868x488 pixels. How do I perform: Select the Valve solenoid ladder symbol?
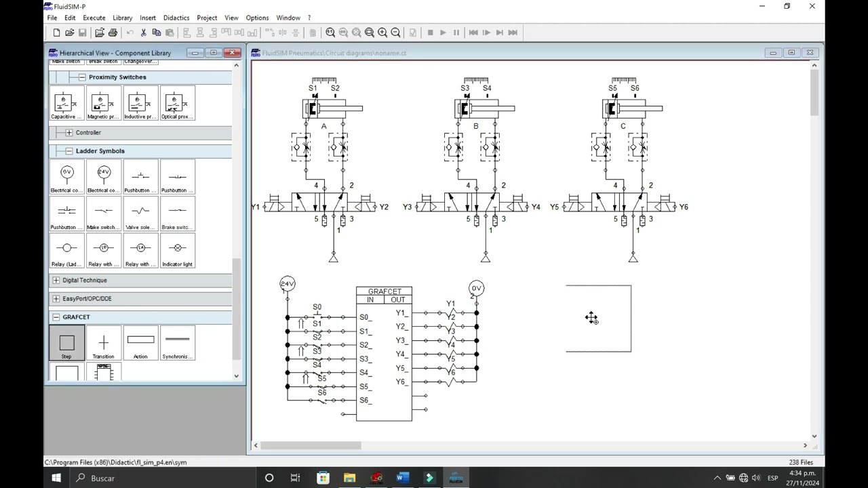(x=140, y=215)
